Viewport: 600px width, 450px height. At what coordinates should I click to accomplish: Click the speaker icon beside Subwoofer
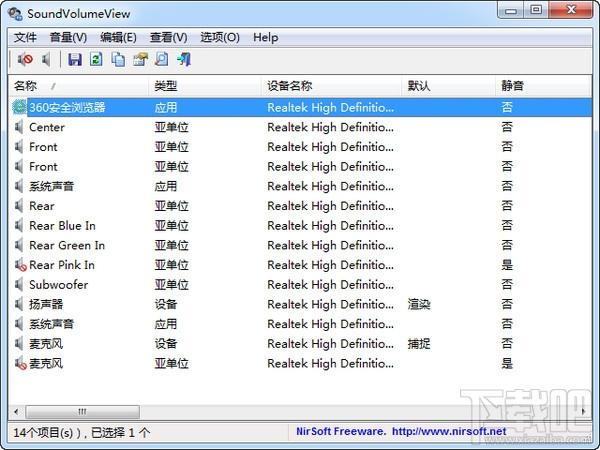pyautogui.click(x=19, y=285)
